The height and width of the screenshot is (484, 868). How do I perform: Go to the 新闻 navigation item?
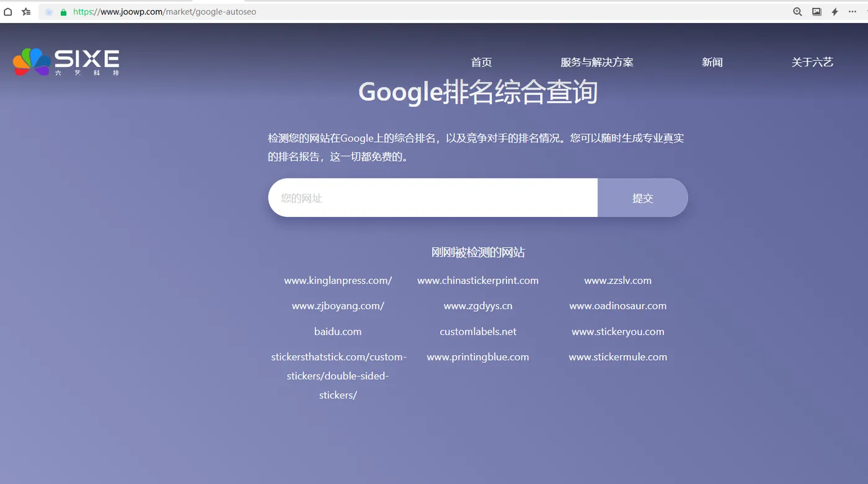pos(712,62)
